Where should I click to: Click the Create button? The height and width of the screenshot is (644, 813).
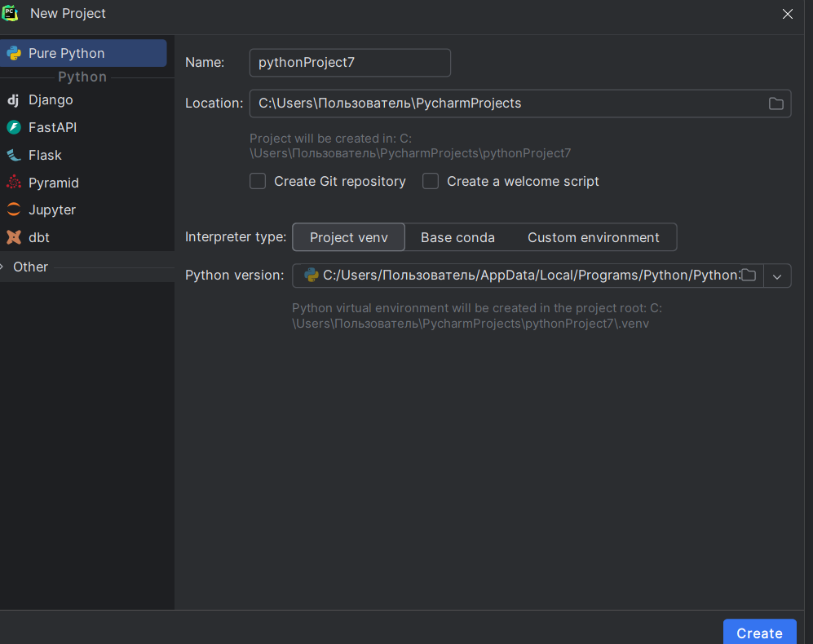[x=760, y=633]
